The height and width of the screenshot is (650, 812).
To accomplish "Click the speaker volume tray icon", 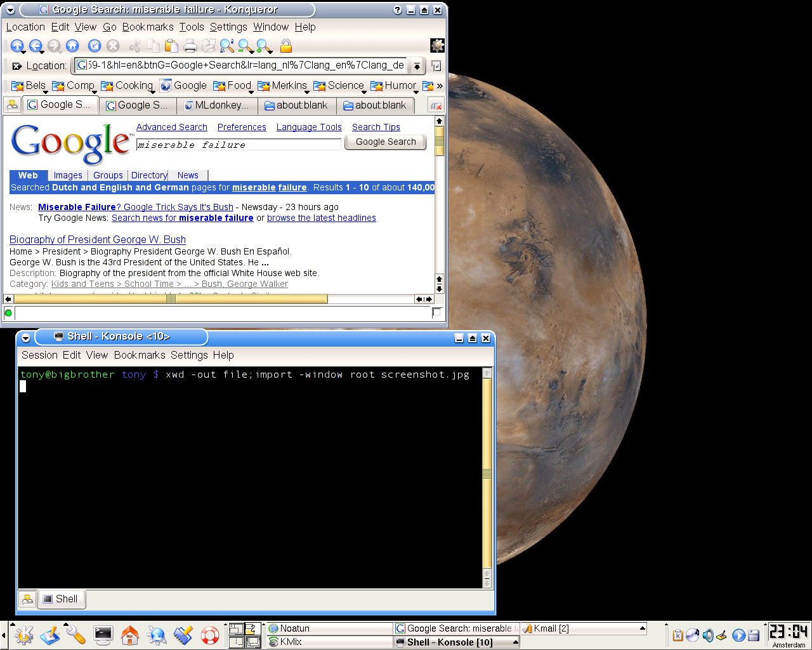I will point(708,635).
